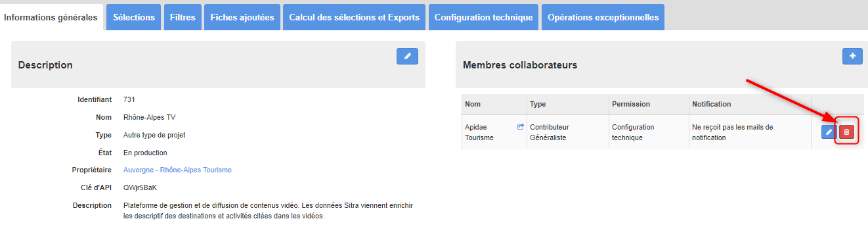Open Apidae Tourisme external link icon
868x248 pixels.
[521, 127]
